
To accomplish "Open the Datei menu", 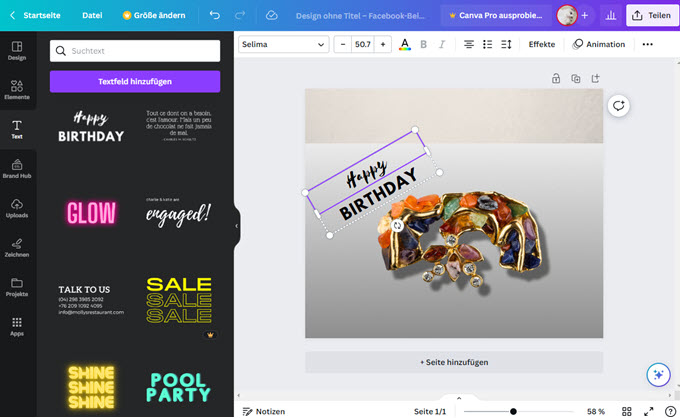I will point(92,15).
